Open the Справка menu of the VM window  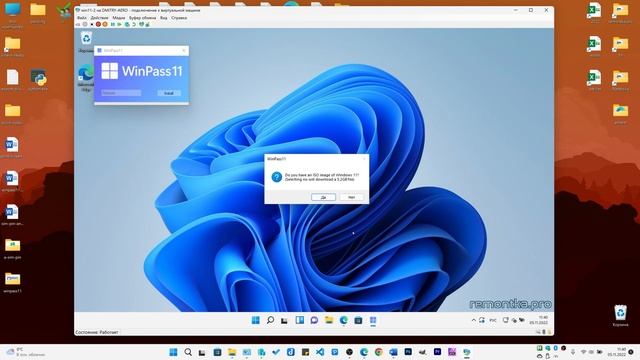point(179,18)
